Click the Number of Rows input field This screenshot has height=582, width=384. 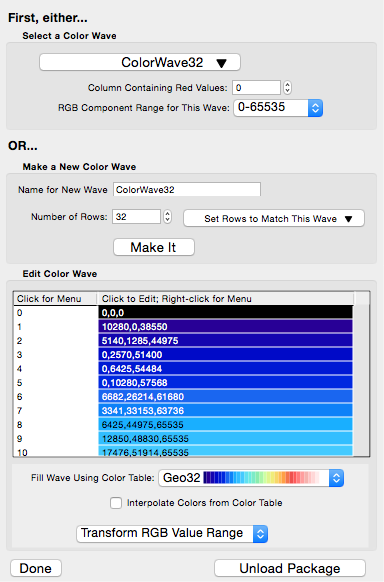(x=137, y=216)
